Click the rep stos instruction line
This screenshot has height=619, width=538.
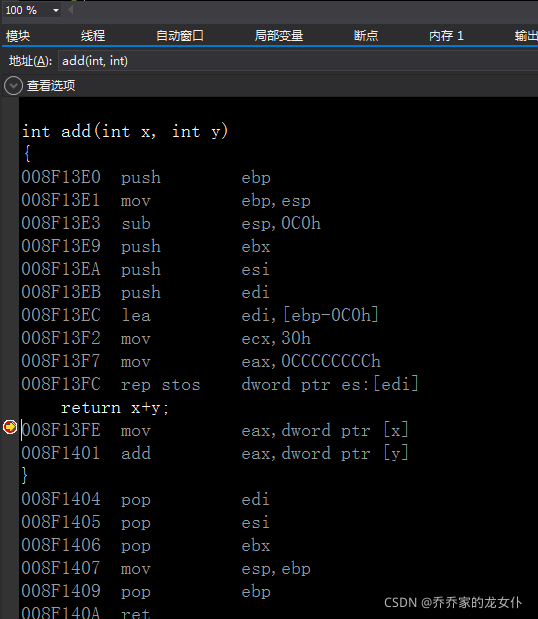pos(220,384)
